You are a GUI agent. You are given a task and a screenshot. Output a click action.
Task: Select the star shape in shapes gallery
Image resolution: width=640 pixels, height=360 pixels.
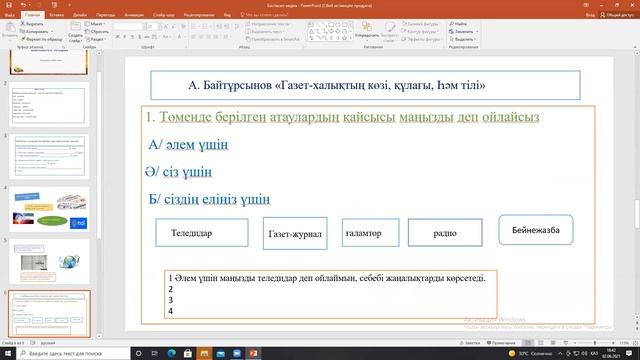click(x=344, y=38)
